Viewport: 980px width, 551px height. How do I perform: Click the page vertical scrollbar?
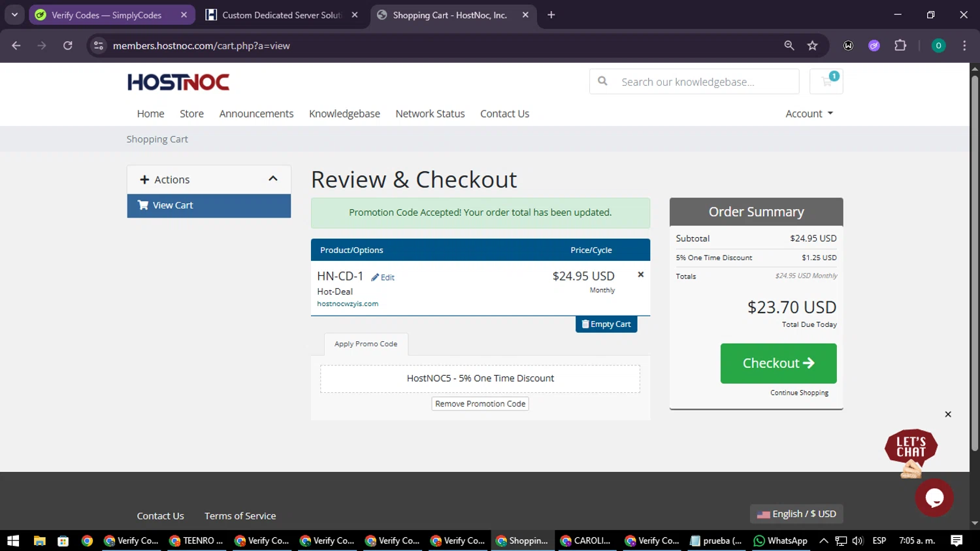click(975, 264)
